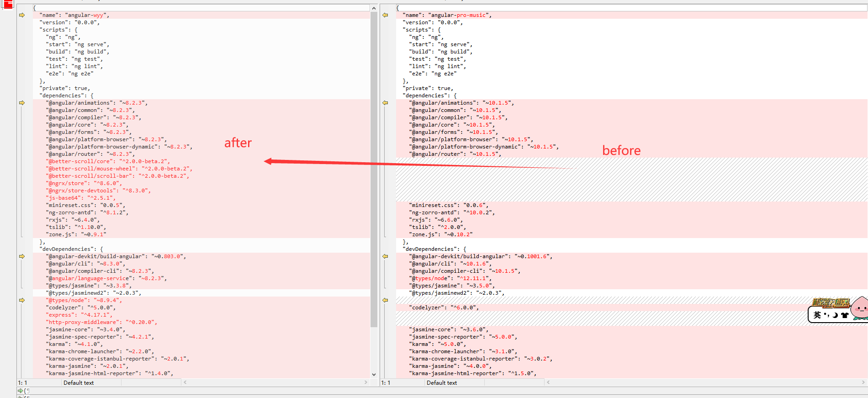Click the "express": "^4.17.1" line
868x398 pixels.
(x=79, y=315)
